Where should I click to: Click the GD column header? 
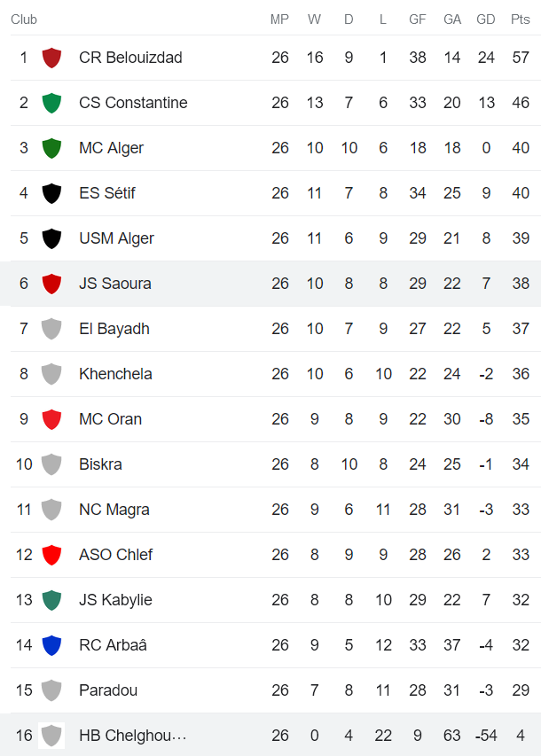pos(486,19)
